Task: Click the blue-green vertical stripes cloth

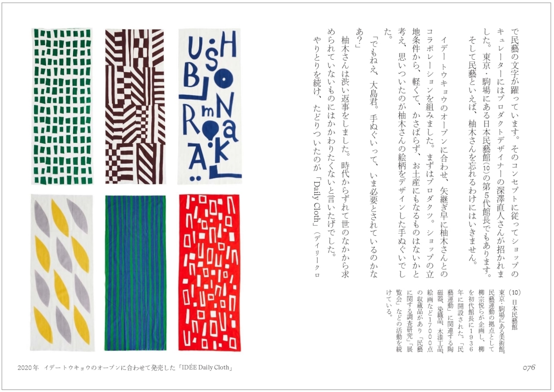Action: coord(135,273)
